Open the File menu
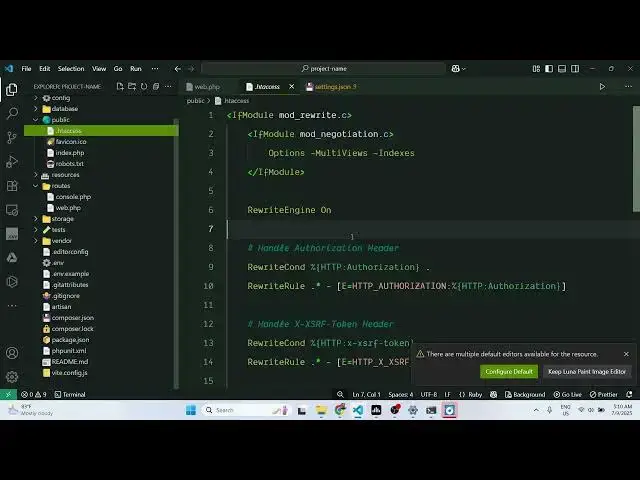This screenshot has height=480, width=640. point(27,69)
